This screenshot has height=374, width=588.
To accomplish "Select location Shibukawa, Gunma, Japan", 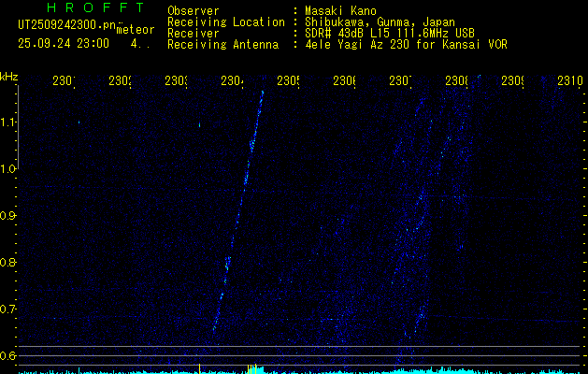I will click(380, 22).
